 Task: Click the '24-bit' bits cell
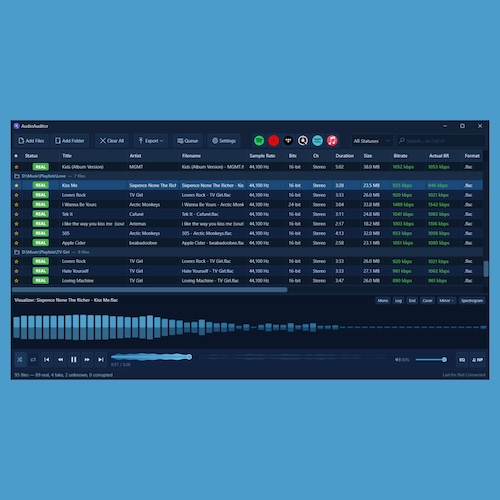(x=295, y=205)
